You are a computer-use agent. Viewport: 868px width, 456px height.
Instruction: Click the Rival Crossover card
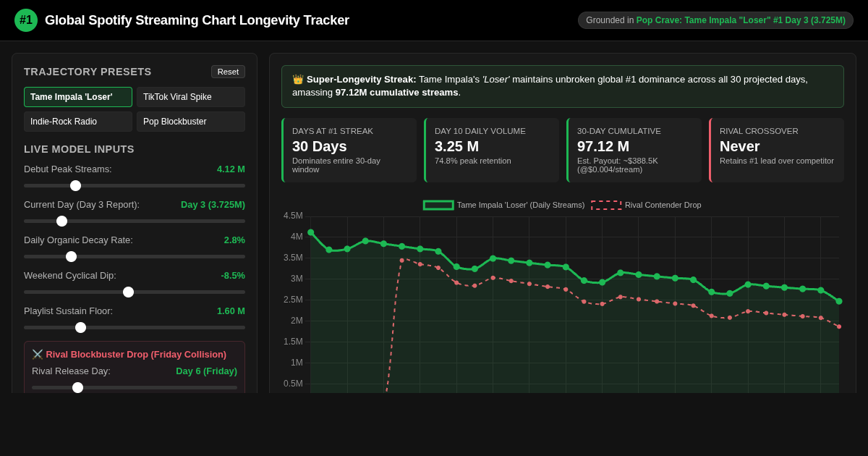776,150
